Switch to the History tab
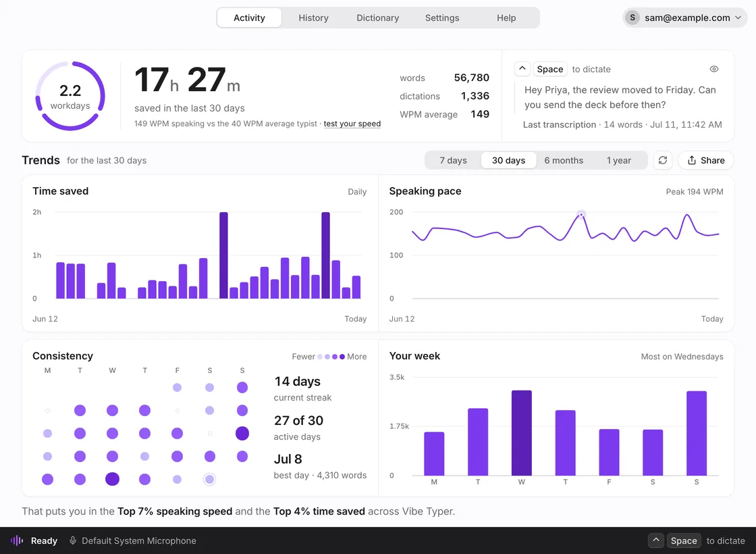 (313, 18)
